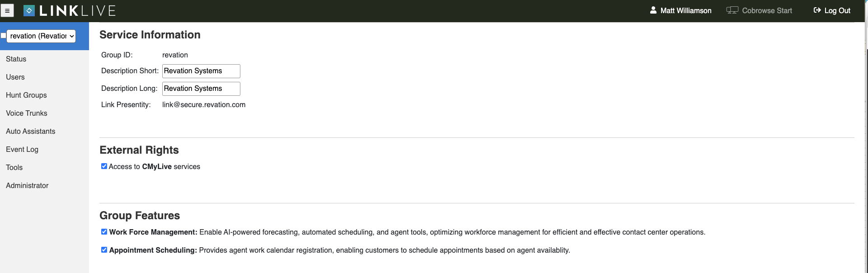
Task: Select Administrator in the sidebar
Action: coord(27,185)
